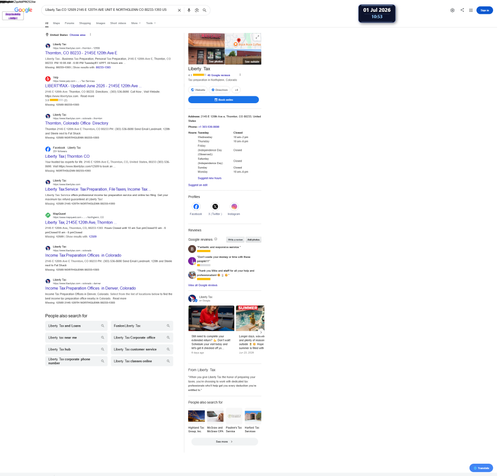Clear the search box with the X icon

pyautogui.click(x=179, y=10)
